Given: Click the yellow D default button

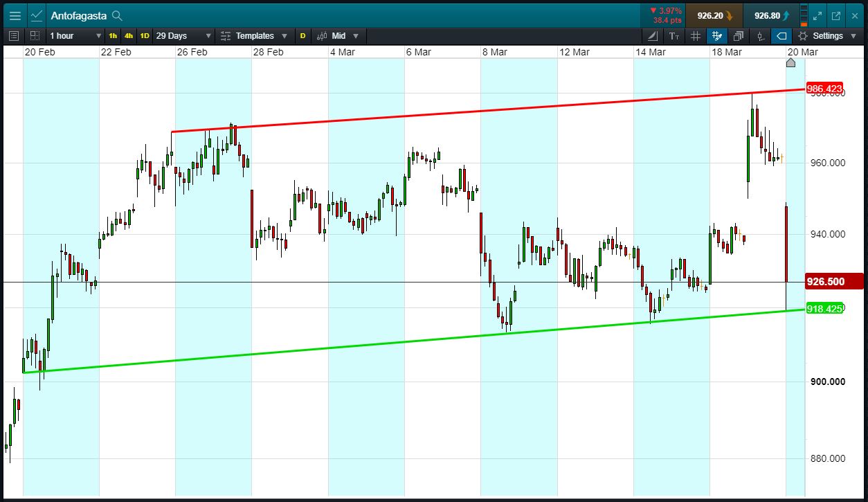Looking at the screenshot, I should click(x=302, y=35).
